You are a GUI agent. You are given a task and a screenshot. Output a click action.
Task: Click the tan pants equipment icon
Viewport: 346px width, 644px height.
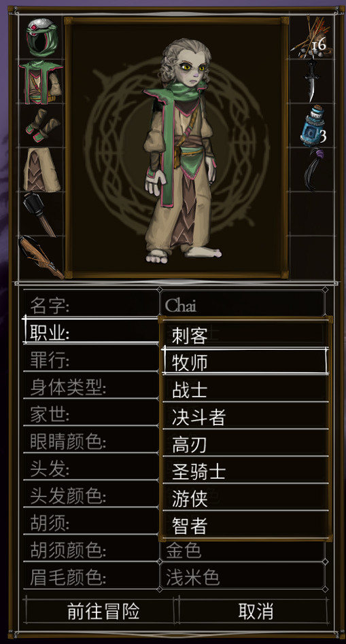[x=41, y=170]
